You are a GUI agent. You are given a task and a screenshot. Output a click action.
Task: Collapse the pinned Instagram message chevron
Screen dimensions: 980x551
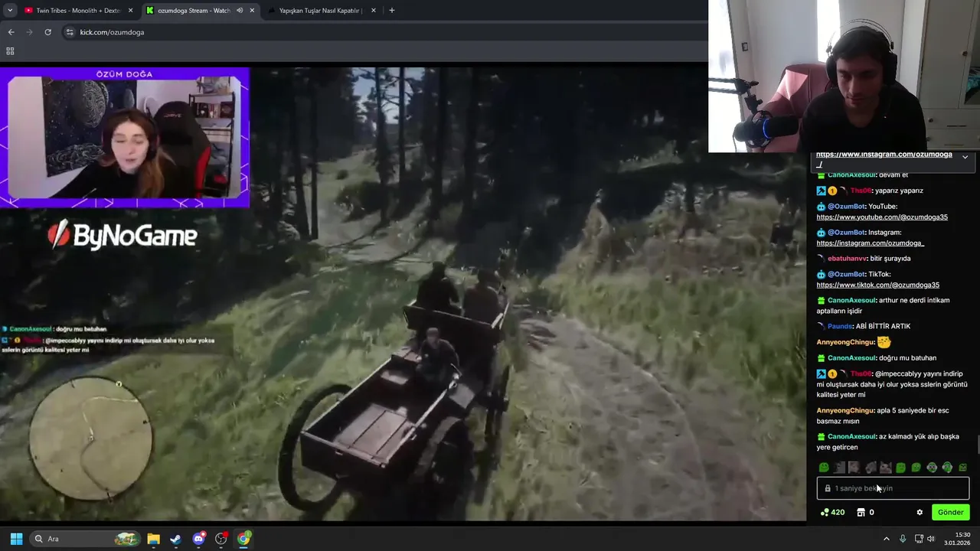(x=965, y=158)
